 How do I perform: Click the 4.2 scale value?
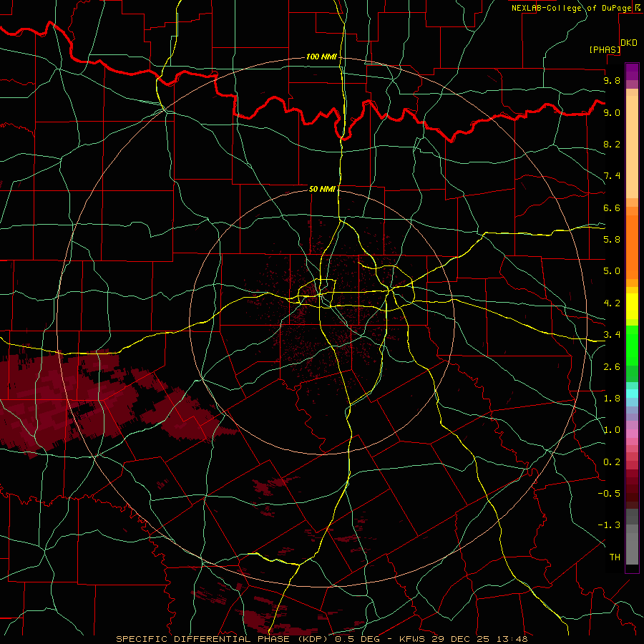click(x=612, y=303)
